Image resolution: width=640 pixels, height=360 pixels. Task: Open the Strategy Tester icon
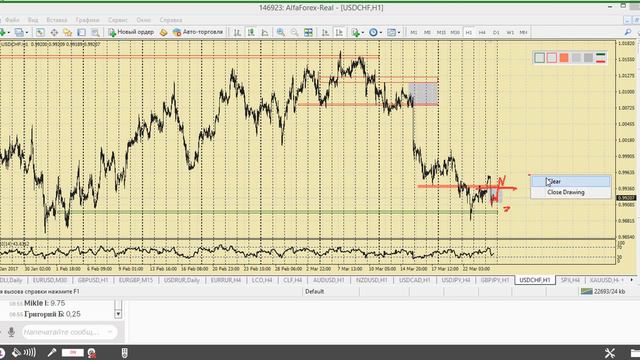coord(96,32)
